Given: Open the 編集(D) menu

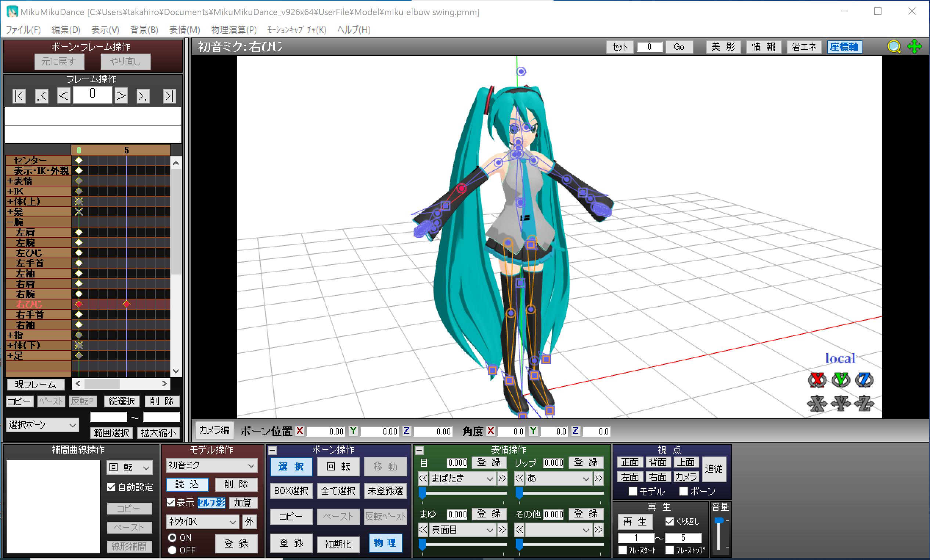Looking at the screenshot, I should point(66,30).
